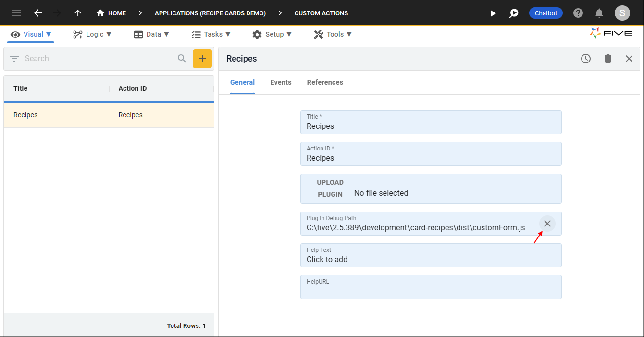Click the magnifier search icon
Screen dimensions: 644x337
[182, 59]
